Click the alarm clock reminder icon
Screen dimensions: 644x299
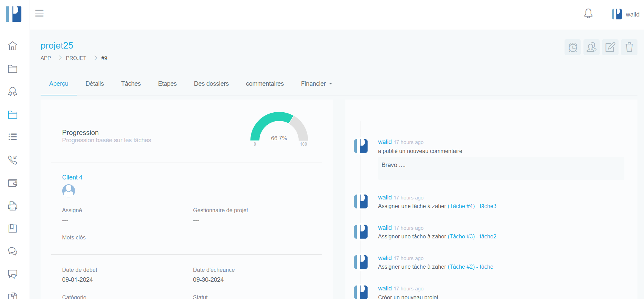572,47
